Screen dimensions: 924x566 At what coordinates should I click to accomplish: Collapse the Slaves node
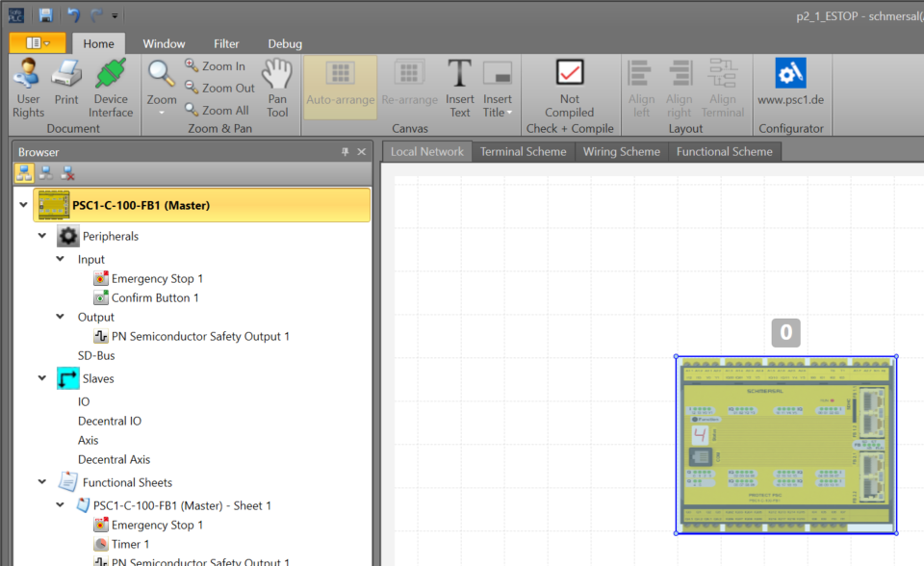click(x=41, y=378)
